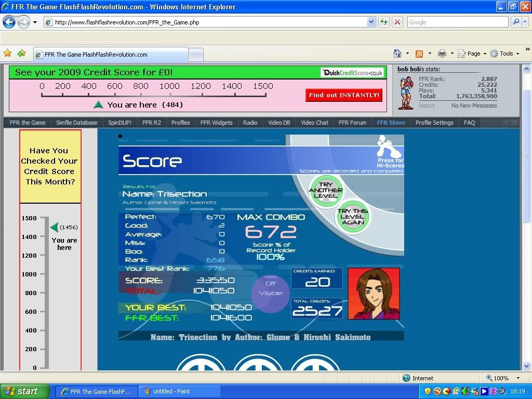
Task: Click the Refresh page icon
Action: pyautogui.click(x=384, y=22)
